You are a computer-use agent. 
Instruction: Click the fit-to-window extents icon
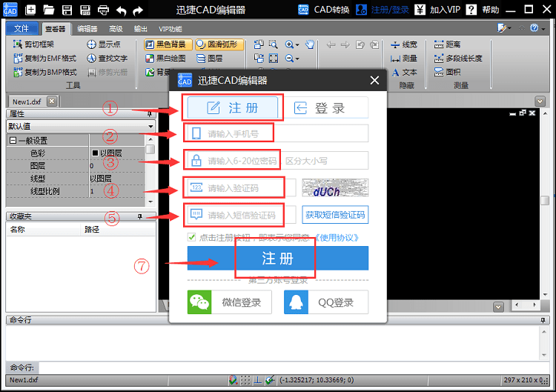coord(273,58)
